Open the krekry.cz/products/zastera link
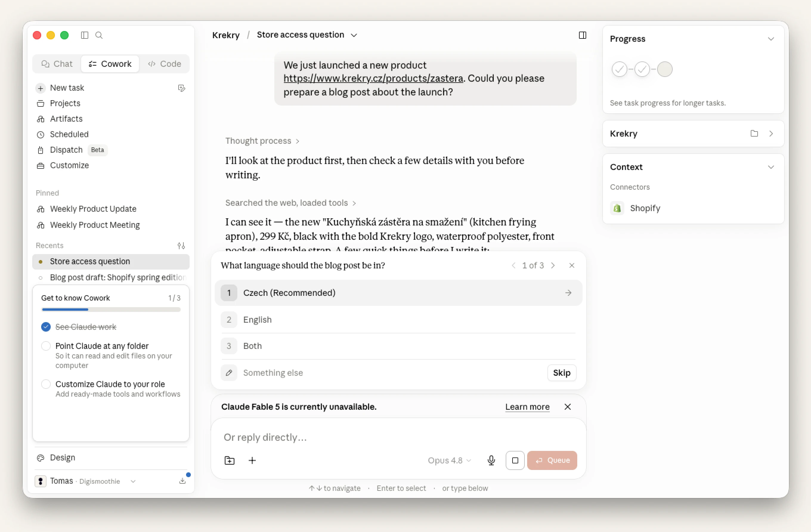The height and width of the screenshot is (532, 811). [373, 78]
